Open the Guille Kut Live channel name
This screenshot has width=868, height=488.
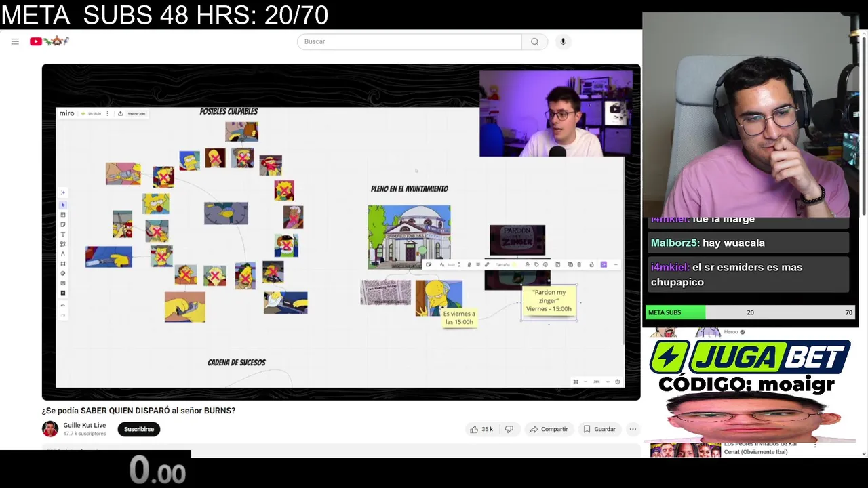point(84,425)
